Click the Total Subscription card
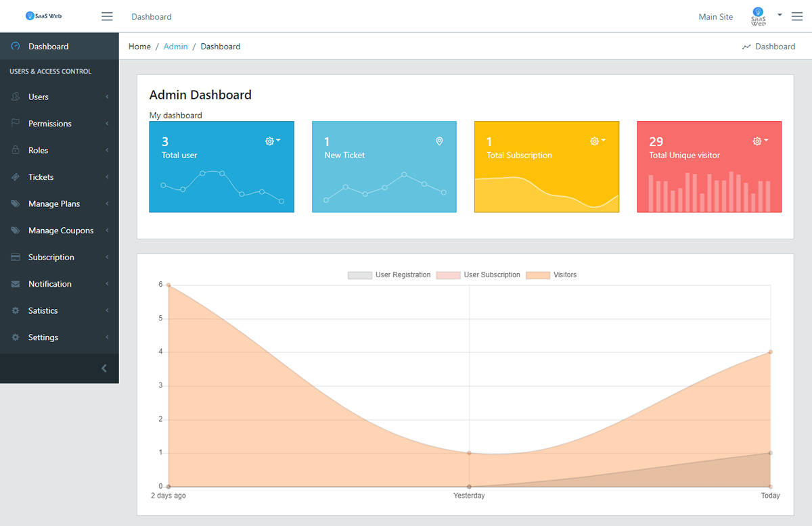812x526 pixels. pos(547,167)
